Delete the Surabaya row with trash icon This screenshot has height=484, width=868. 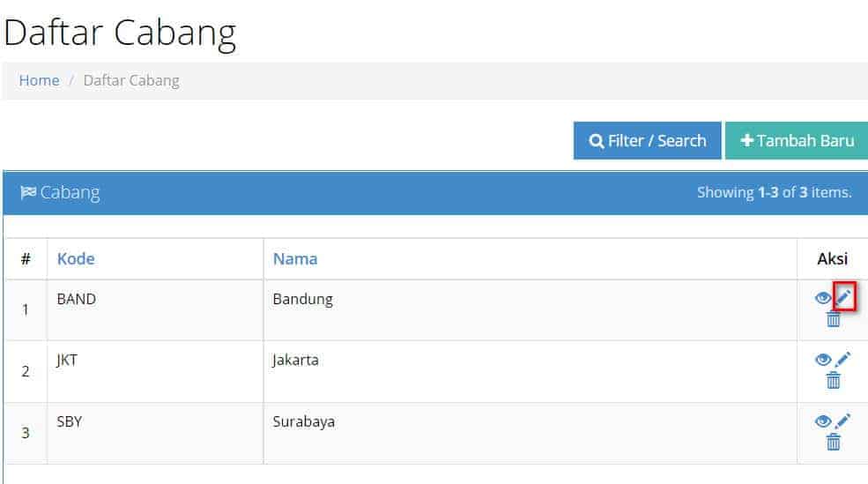click(x=833, y=442)
